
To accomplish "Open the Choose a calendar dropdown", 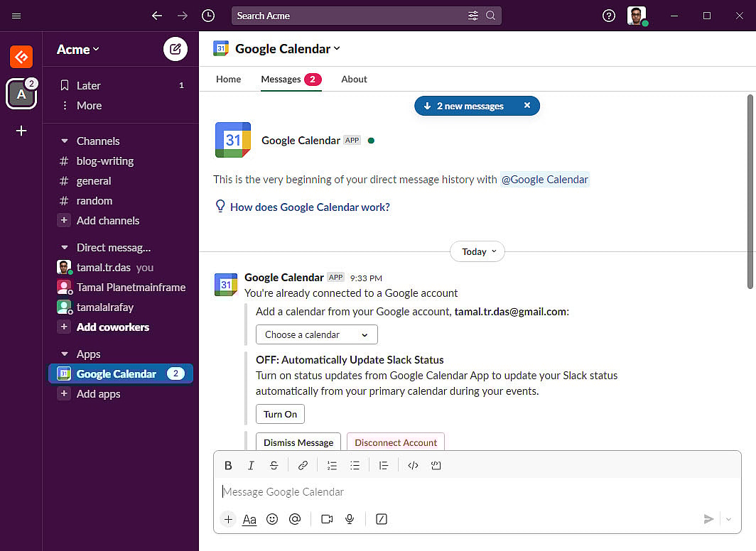I will 317,334.
